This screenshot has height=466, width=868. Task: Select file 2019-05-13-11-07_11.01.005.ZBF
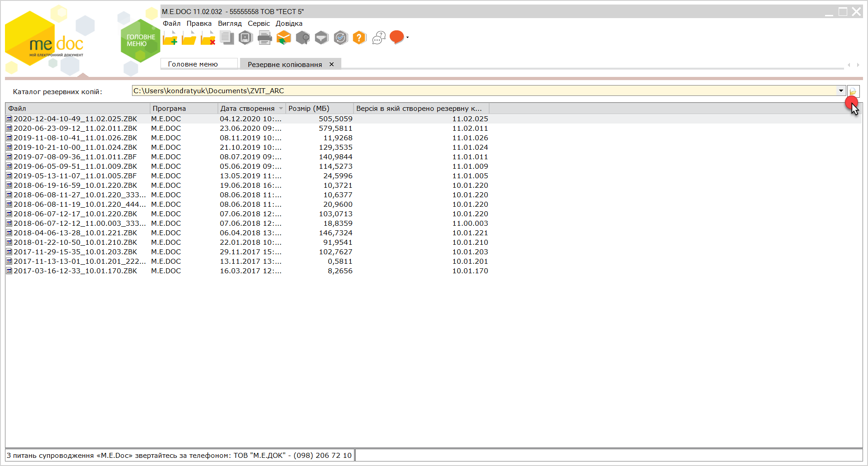pyautogui.click(x=75, y=176)
